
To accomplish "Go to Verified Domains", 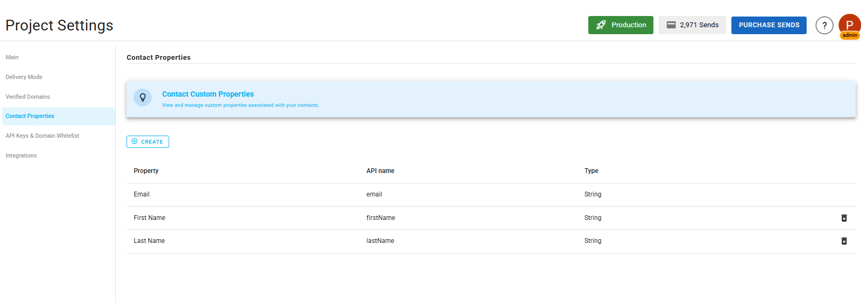I will tap(28, 97).
